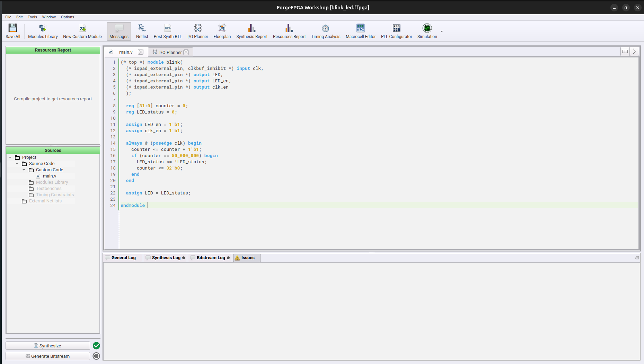The width and height of the screenshot is (644, 364).
Task: Switch to the Synthesis Log tab
Action: (x=166, y=258)
